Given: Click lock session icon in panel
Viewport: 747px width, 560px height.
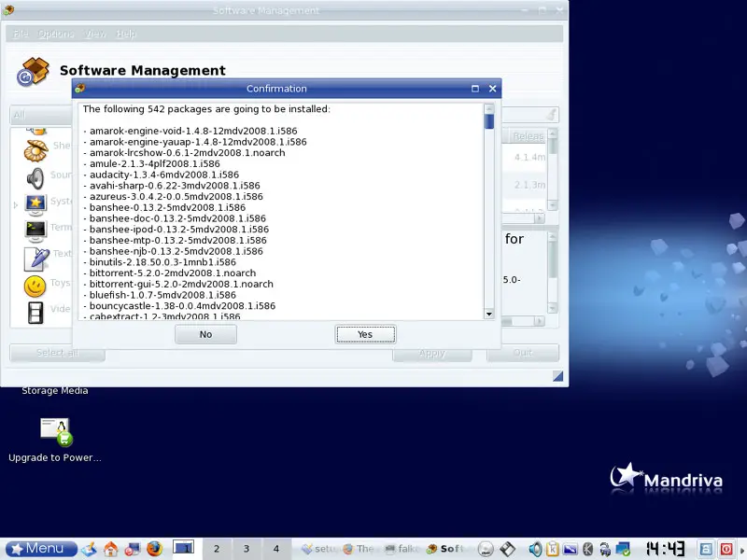Looking at the screenshot, I should pos(706,549).
